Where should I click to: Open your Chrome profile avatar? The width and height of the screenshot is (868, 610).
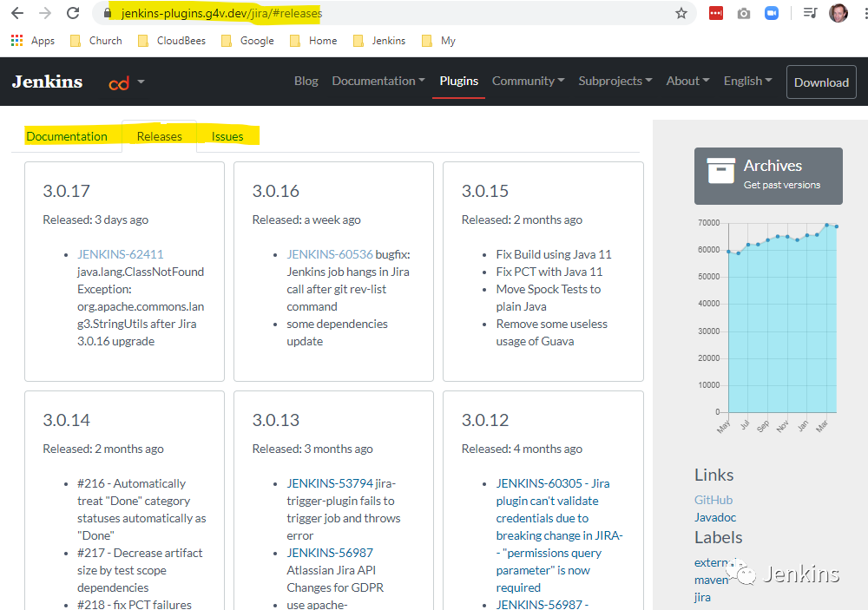pyautogui.click(x=838, y=13)
